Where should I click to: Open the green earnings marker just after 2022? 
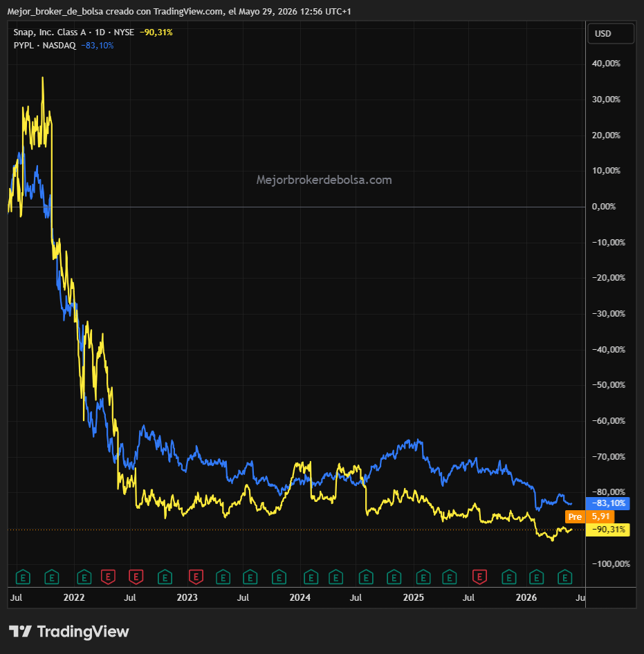click(x=84, y=577)
